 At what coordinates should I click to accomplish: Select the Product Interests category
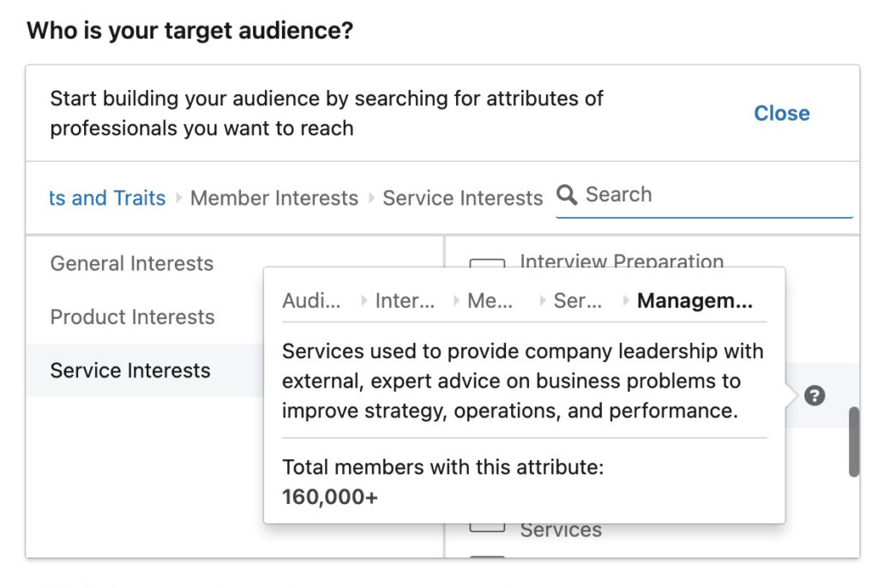133,317
